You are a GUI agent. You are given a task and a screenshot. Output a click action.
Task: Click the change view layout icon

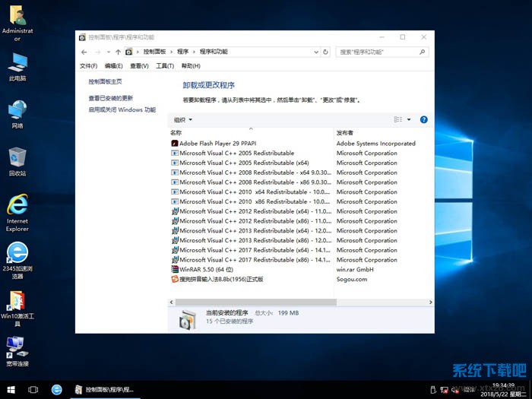398,119
